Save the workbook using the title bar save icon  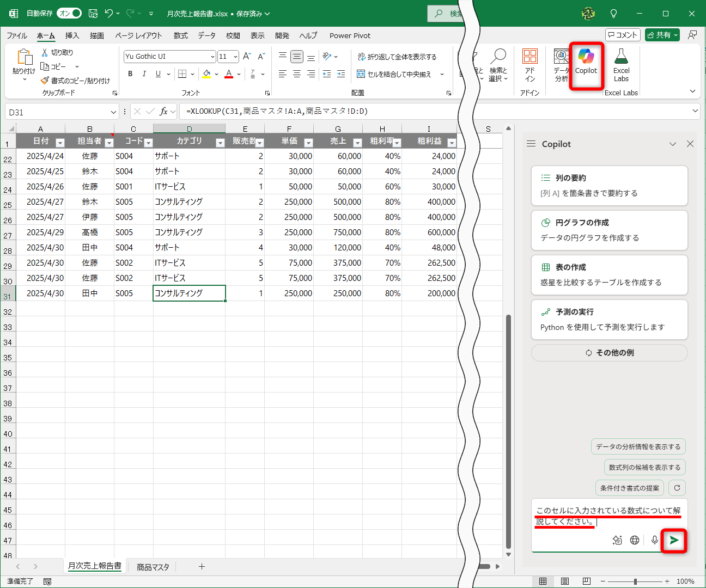tap(93, 13)
